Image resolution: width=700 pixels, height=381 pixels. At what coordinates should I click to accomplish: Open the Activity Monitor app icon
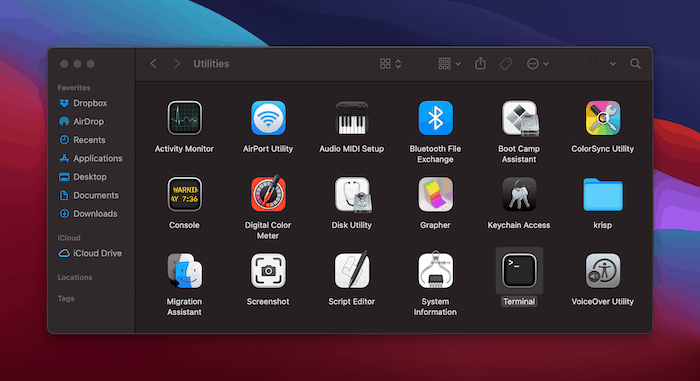click(x=184, y=118)
